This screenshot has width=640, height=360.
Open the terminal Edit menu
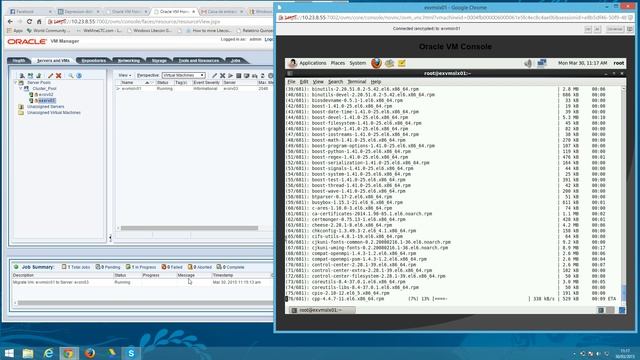pyautogui.click(x=304, y=82)
